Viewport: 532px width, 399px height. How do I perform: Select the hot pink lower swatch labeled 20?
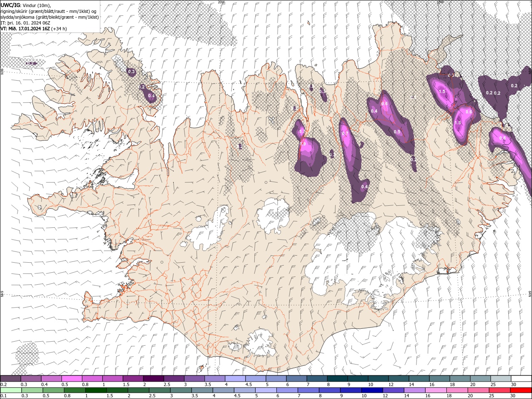tap(478, 390)
